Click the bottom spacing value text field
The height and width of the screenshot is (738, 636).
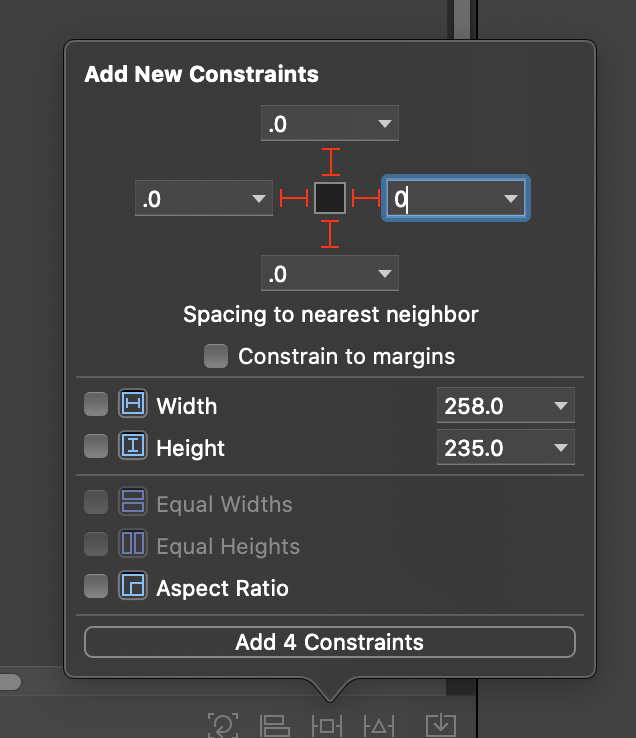315,273
